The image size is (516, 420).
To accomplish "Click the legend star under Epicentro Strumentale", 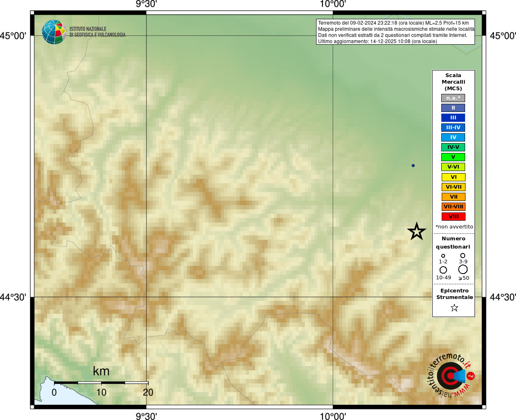I will [x=454, y=308].
